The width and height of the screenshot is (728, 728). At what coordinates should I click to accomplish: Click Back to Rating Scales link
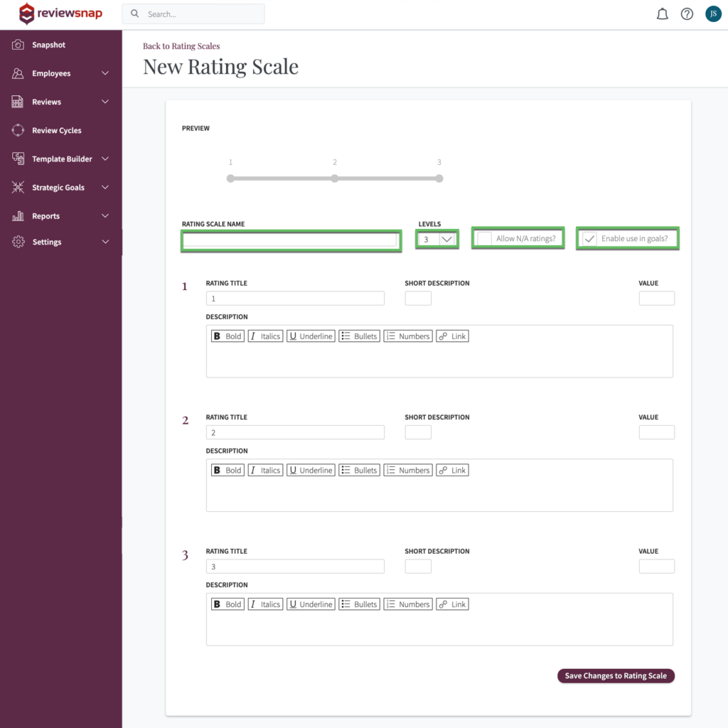tap(181, 45)
